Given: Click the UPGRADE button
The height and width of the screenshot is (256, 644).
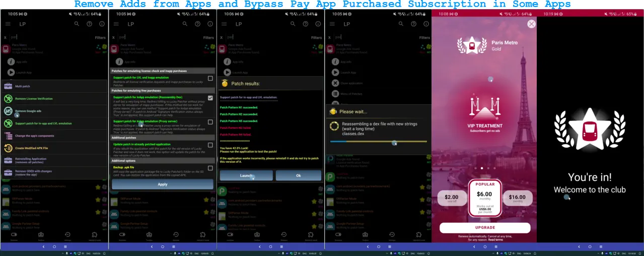Looking at the screenshot, I should point(485,228).
